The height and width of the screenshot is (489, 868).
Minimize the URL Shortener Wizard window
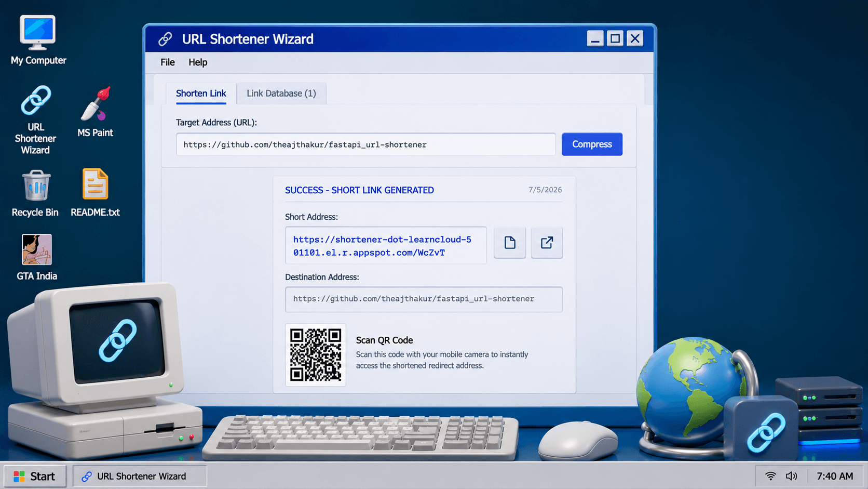tap(595, 38)
